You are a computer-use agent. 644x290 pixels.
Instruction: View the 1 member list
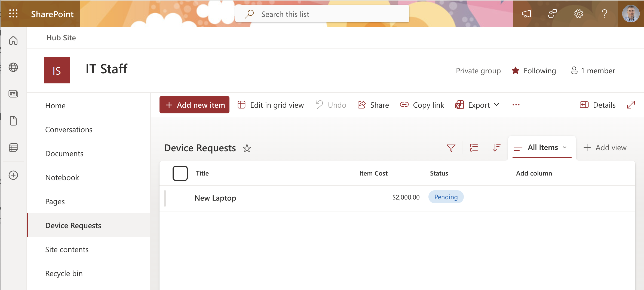[x=593, y=71]
